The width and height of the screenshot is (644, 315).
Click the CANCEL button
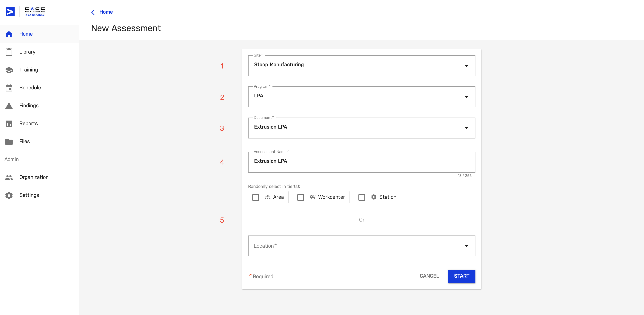click(x=429, y=276)
